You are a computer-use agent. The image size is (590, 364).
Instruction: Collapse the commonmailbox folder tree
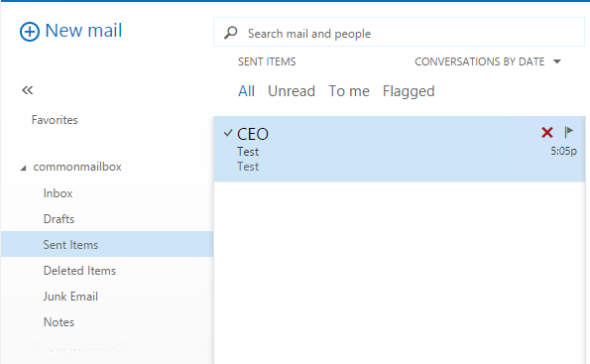pyautogui.click(x=24, y=168)
